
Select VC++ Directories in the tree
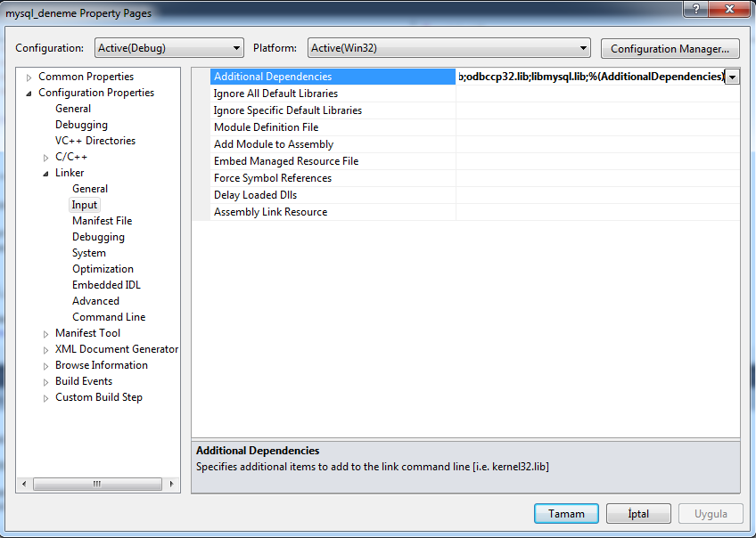(95, 141)
